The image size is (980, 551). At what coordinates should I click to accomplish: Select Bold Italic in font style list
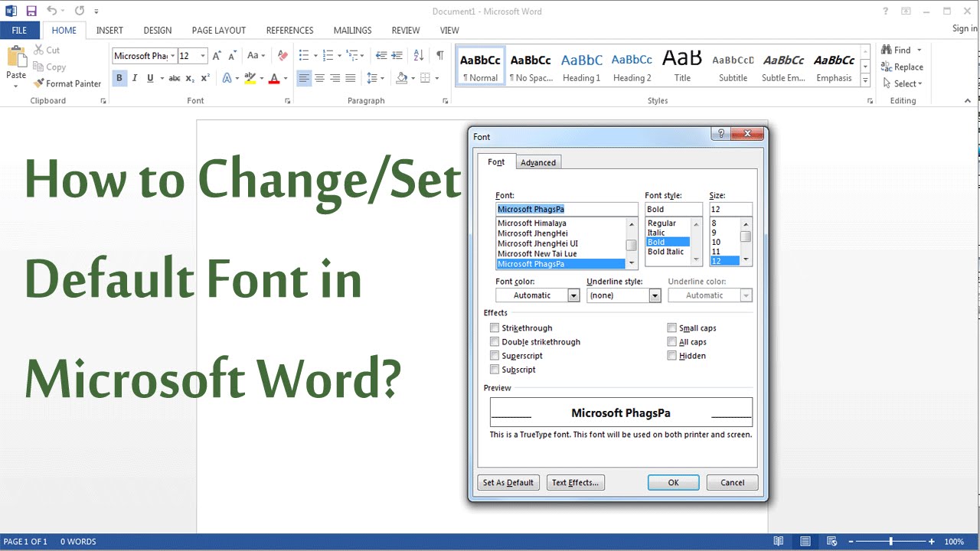pyautogui.click(x=665, y=252)
